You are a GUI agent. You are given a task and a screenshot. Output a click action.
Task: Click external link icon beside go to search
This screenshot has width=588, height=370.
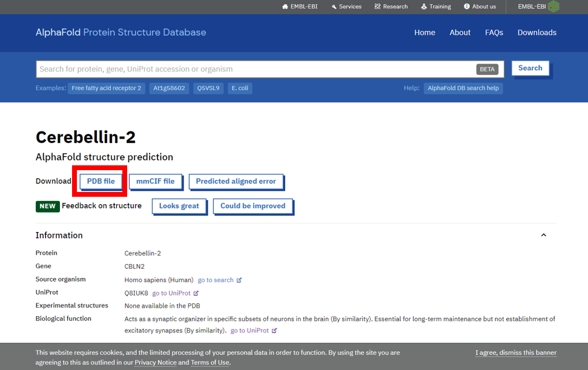pyautogui.click(x=239, y=280)
